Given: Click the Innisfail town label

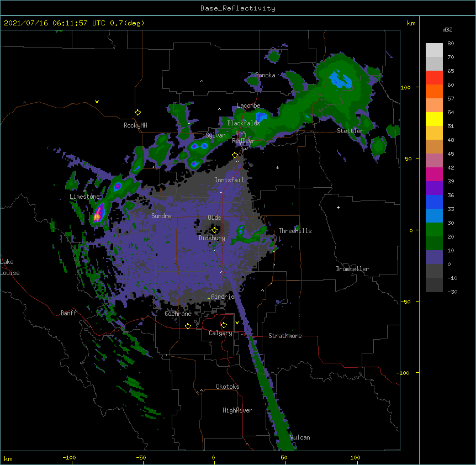Looking at the screenshot, I should coord(229,180).
